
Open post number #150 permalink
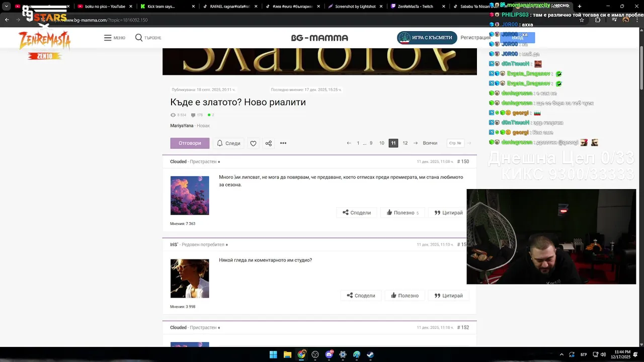[x=463, y=162]
